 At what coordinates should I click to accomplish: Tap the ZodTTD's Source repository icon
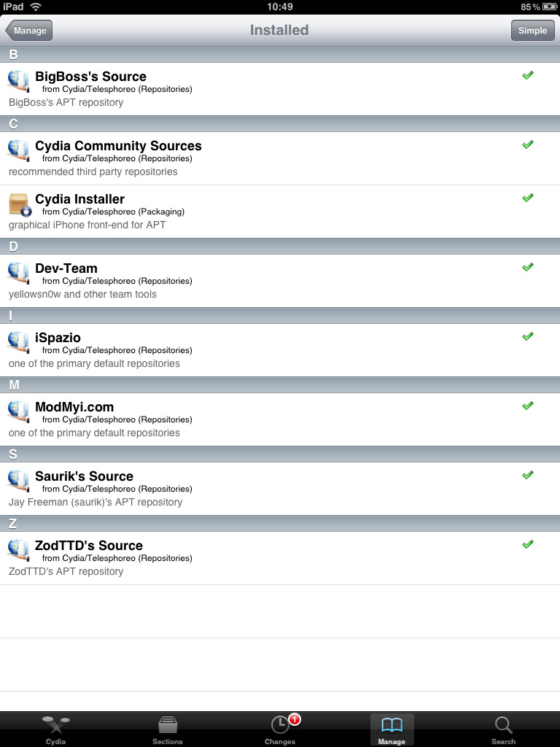tap(18, 549)
